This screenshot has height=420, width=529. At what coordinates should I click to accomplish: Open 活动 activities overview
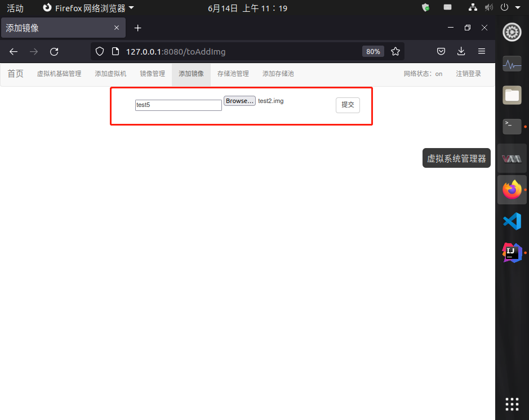pyautogui.click(x=15, y=8)
